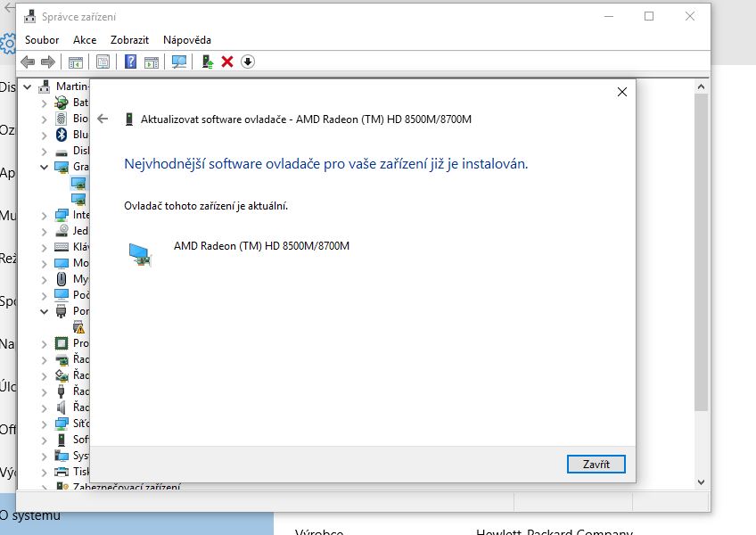Select the mouse icon in device tree
The image size is (756, 535).
click(x=62, y=279)
